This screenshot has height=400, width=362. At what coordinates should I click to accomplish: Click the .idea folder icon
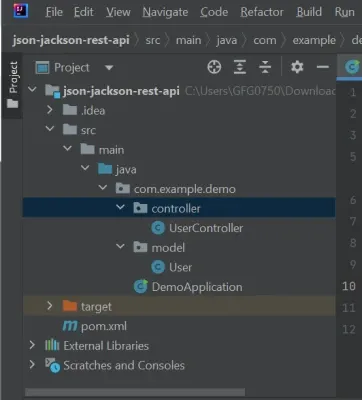pyautogui.click(x=70, y=110)
